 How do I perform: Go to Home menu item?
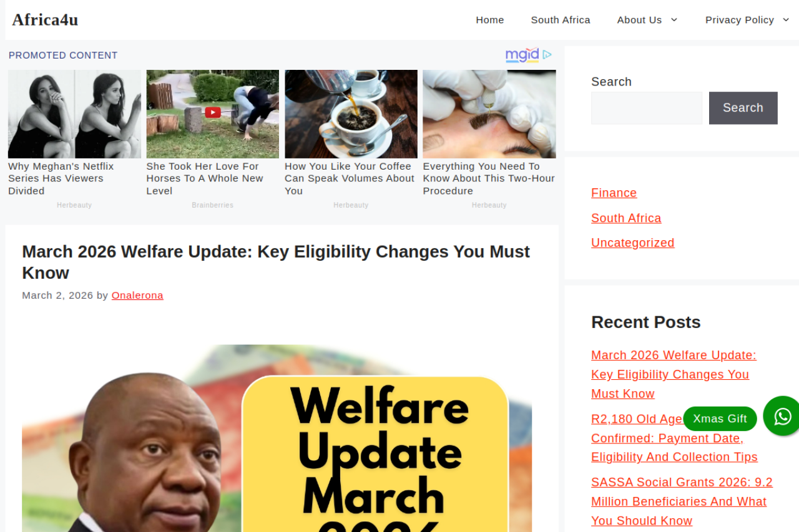490,20
